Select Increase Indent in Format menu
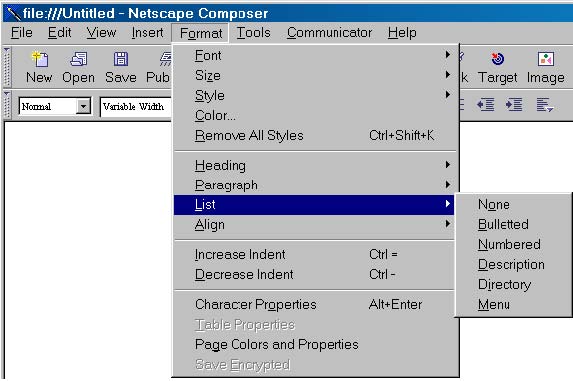The height and width of the screenshot is (381, 573). tap(314, 254)
